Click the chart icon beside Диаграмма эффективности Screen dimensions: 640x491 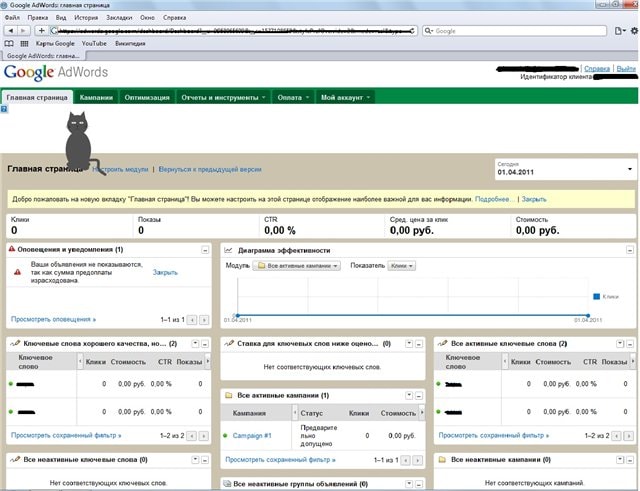[x=228, y=250]
